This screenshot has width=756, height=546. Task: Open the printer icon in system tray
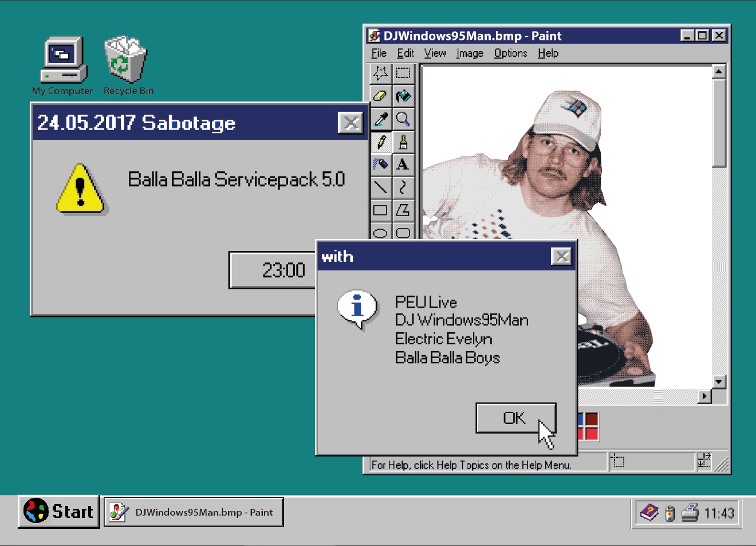click(x=690, y=512)
